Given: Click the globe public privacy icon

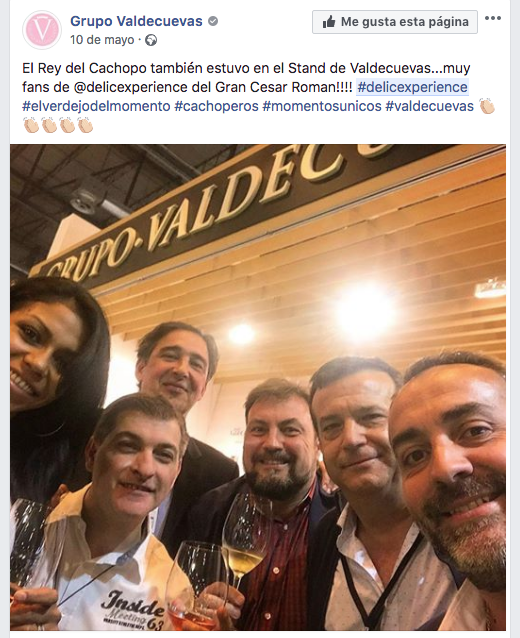Looking at the screenshot, I should tap(151, 40).
